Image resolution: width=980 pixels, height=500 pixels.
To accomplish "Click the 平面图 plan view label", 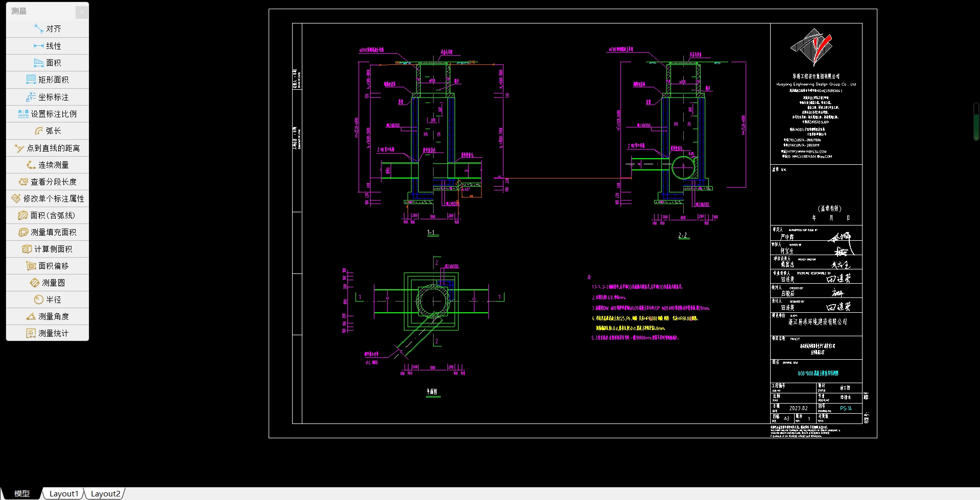I will 432,392.
